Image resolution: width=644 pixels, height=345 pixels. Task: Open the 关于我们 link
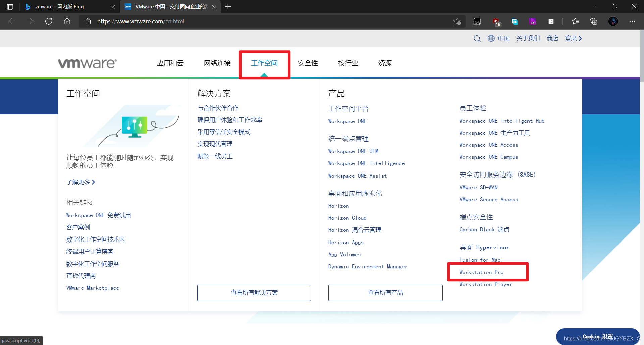pyautogui.click(x=528, y=38)
